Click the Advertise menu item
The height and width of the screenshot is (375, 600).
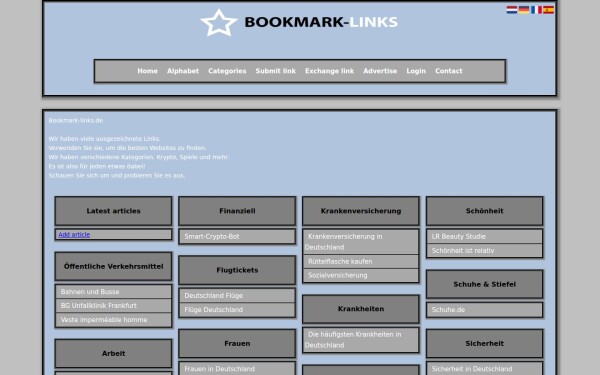(380, 71)
